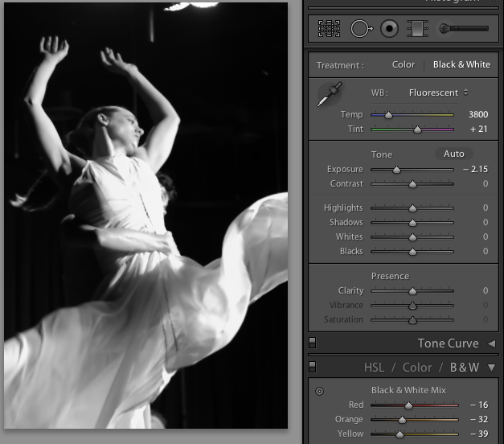Toggle the Tone Curve panel on/off switch

click(312, 343)
